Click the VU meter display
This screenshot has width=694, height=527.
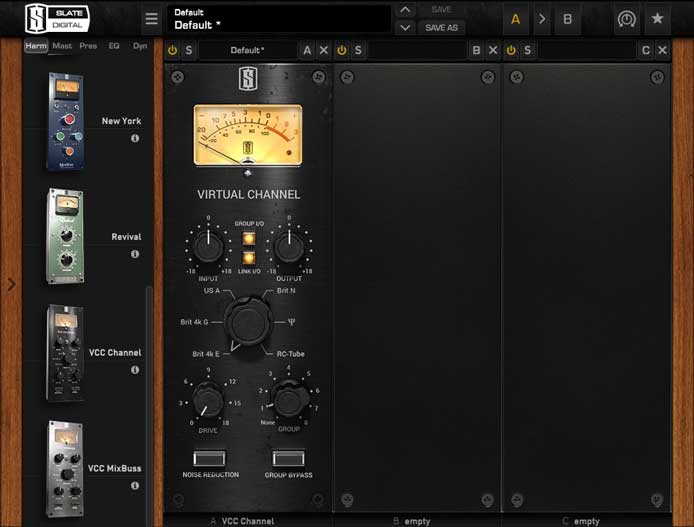point(248,135)
